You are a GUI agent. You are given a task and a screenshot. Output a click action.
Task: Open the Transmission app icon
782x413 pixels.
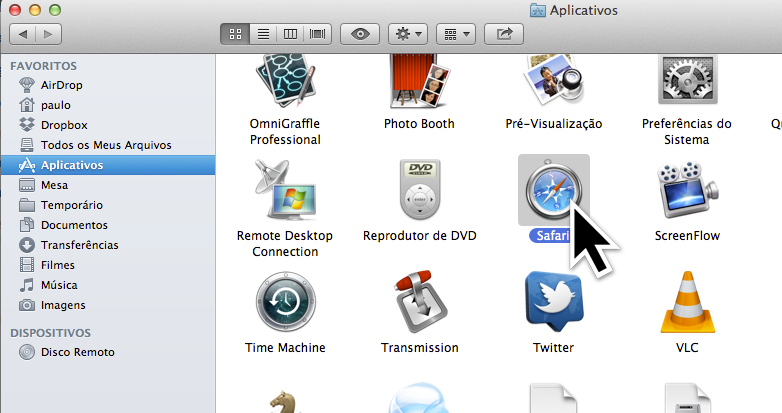tap(419, 304)
